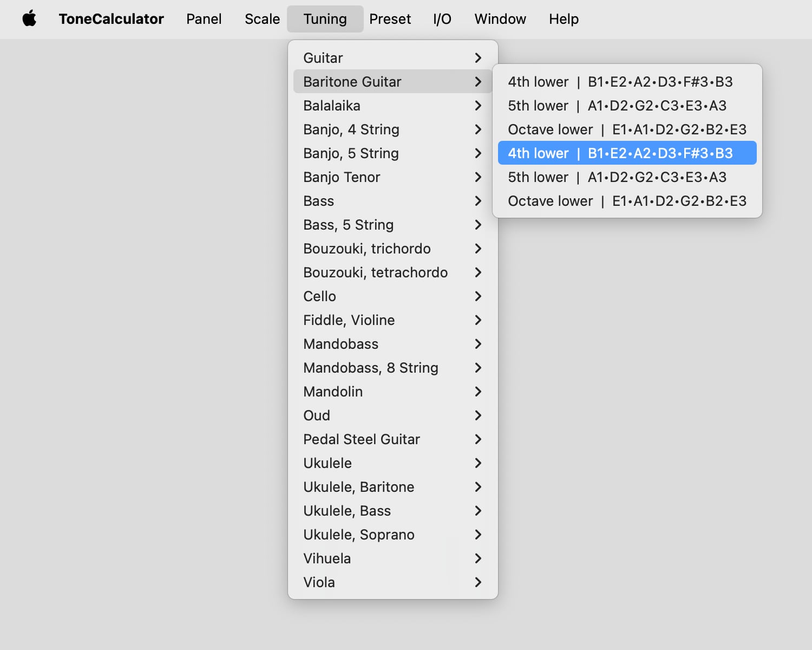
Task: Click the arrow beside Mandolin
Action: point(477,392)
